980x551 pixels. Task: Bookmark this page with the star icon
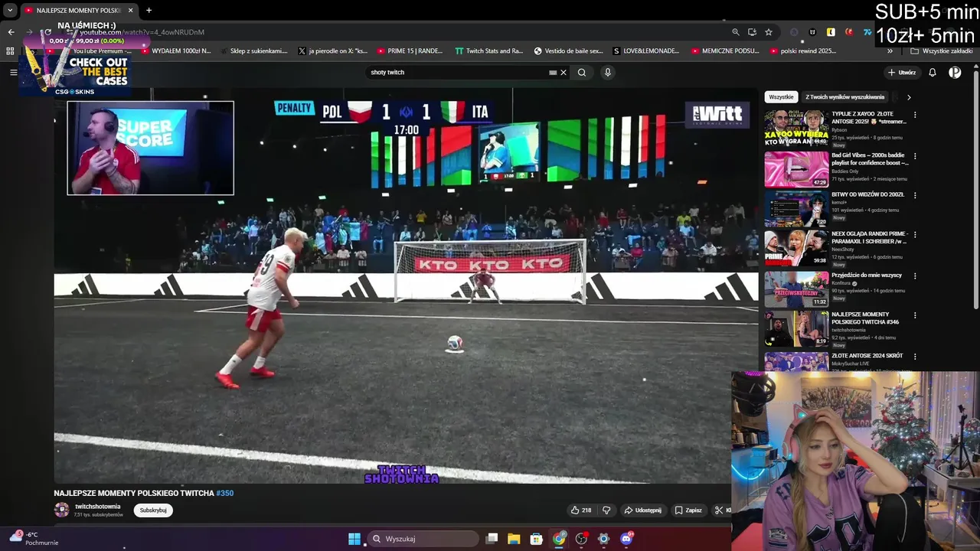pyautogui.click(x=769, y=32)
